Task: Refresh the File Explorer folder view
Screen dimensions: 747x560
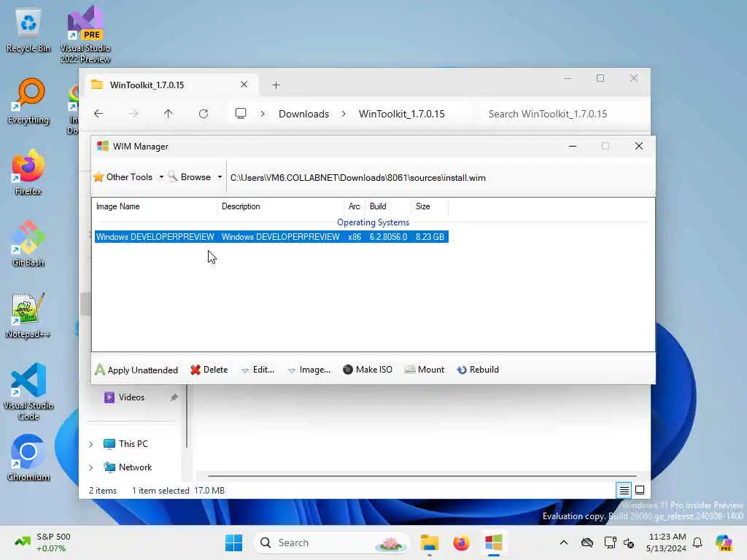Action: [204, 114]
